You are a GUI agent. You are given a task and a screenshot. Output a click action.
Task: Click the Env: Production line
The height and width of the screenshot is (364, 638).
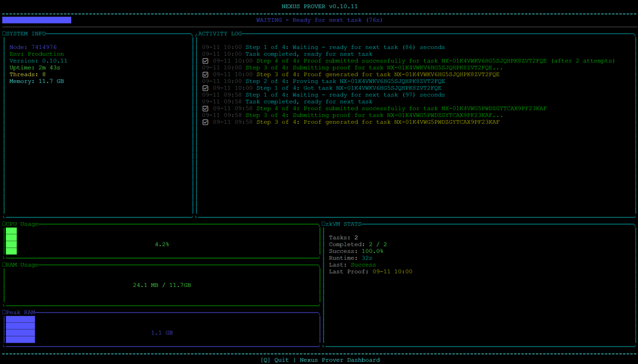[x=37, y=54]
